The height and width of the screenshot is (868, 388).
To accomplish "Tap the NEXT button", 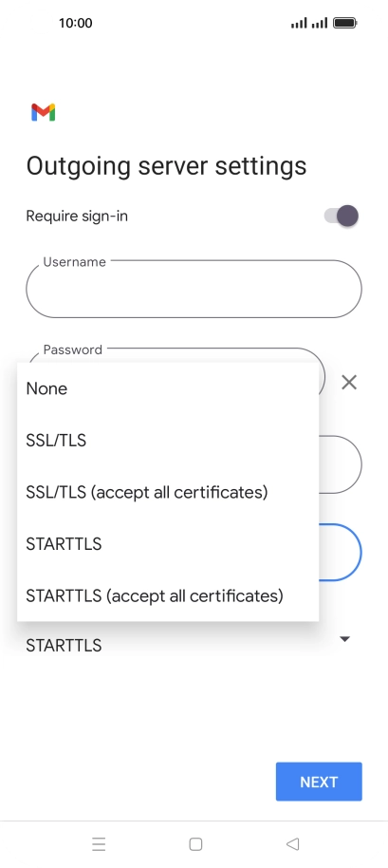I will (319, 782).
